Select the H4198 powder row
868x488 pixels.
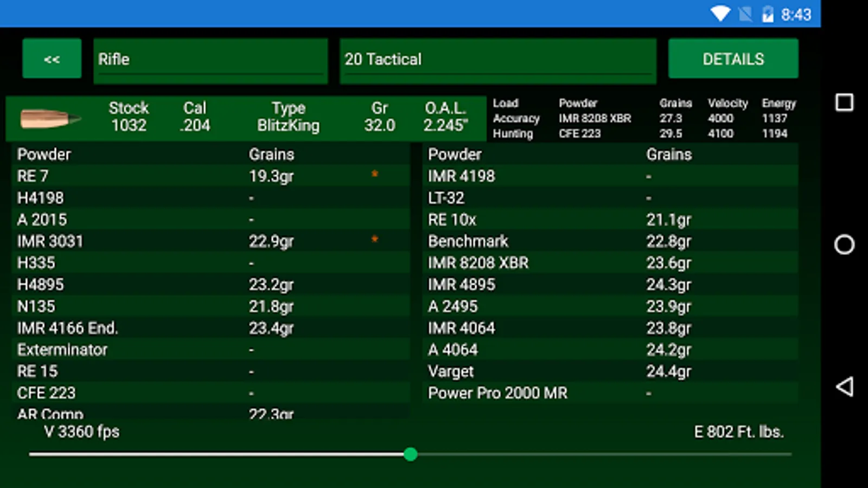[x=210, y=197]
